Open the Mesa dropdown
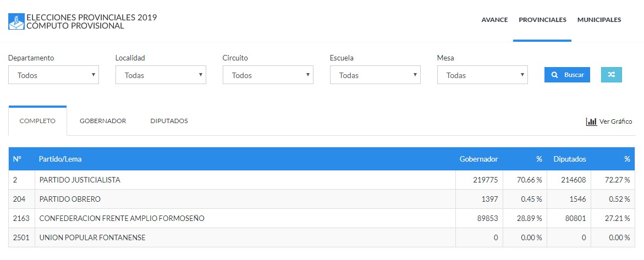 482,75
